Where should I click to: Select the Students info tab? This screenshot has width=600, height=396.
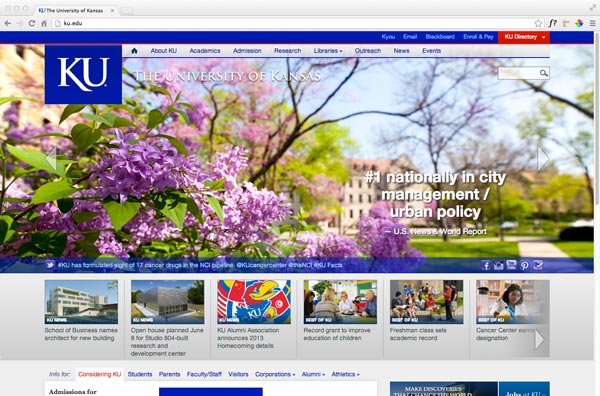pyautogui.click(x=140, y=374)
